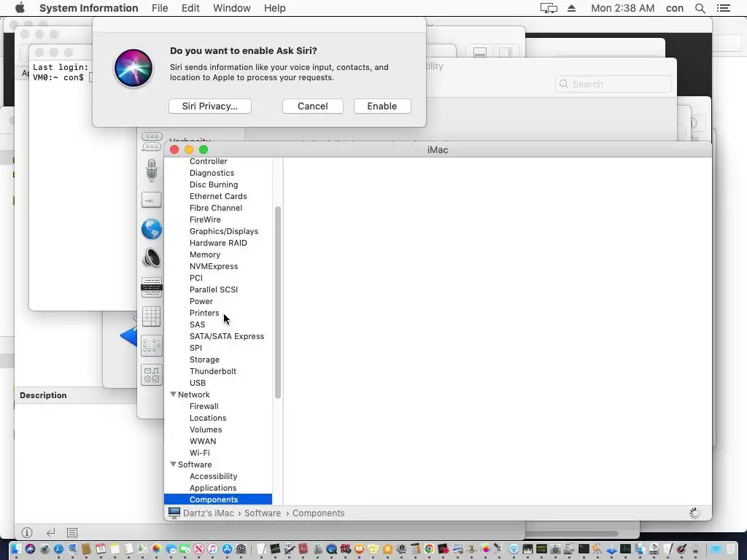Open Launchpad rocket in the Dock
Viewport: 747px width, 560px height.
(x=44, y=548)
